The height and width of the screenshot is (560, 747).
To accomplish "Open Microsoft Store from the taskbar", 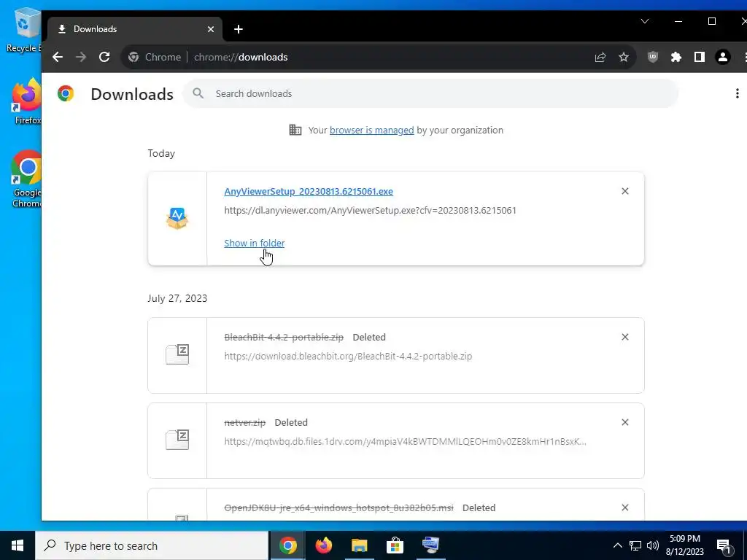I will 395,545.
